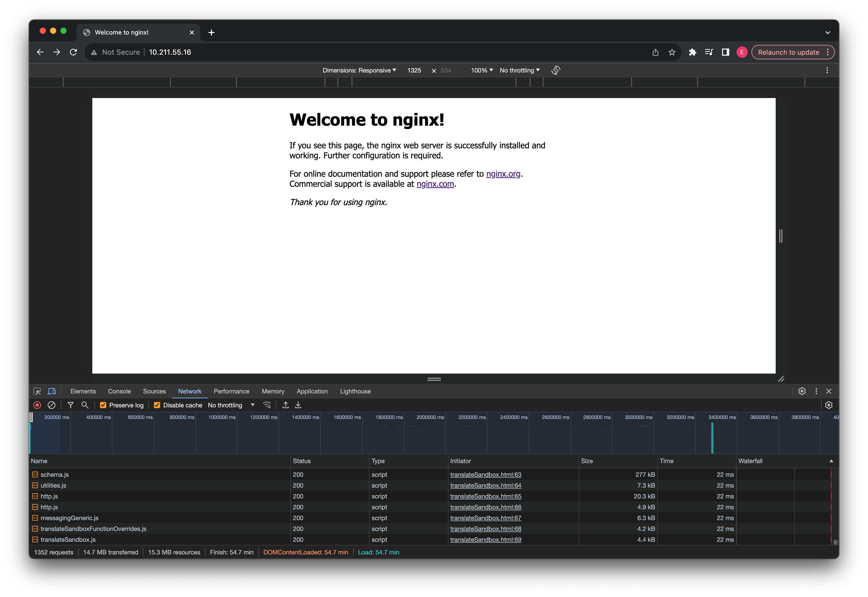This screenshot has width=868, height=597.
Task: Click the viewport width field 1325
Action: click(x=414, y=70)
